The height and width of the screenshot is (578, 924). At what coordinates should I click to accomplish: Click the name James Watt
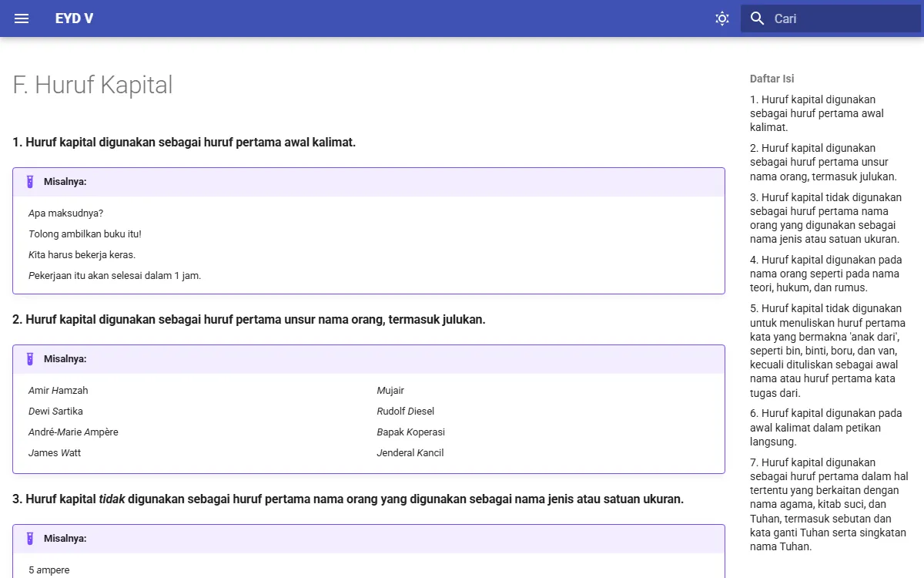pyautogui.click(x=55, y=453)
